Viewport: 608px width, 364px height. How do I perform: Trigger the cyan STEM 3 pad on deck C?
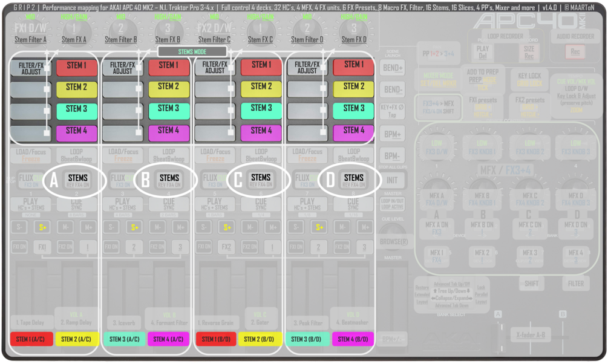point(261,110)
